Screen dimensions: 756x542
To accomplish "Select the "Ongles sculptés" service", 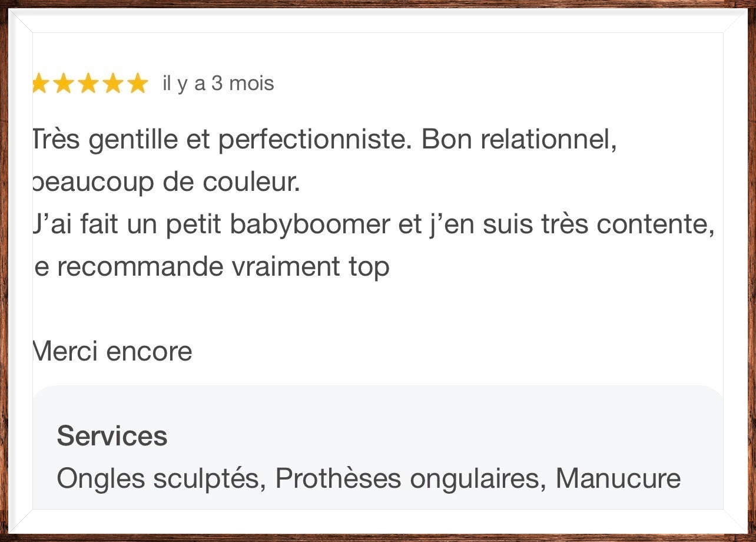I will (158, 478).
